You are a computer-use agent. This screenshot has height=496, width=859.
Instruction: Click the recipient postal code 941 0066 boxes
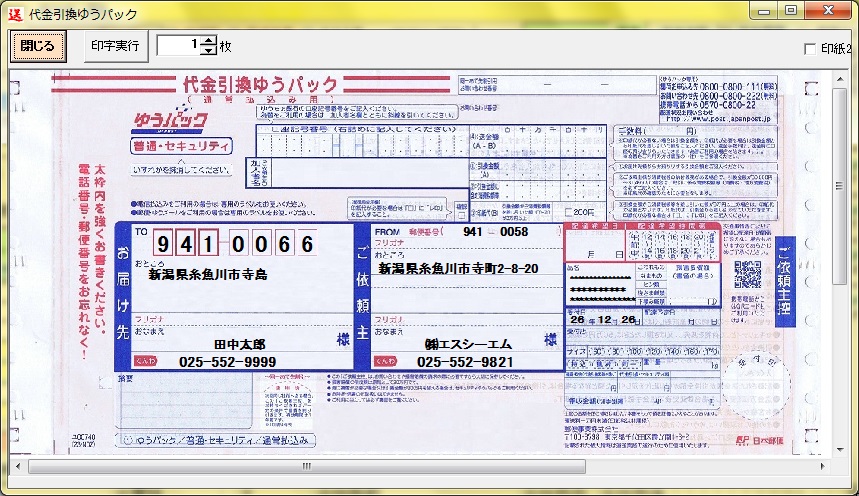235,243
